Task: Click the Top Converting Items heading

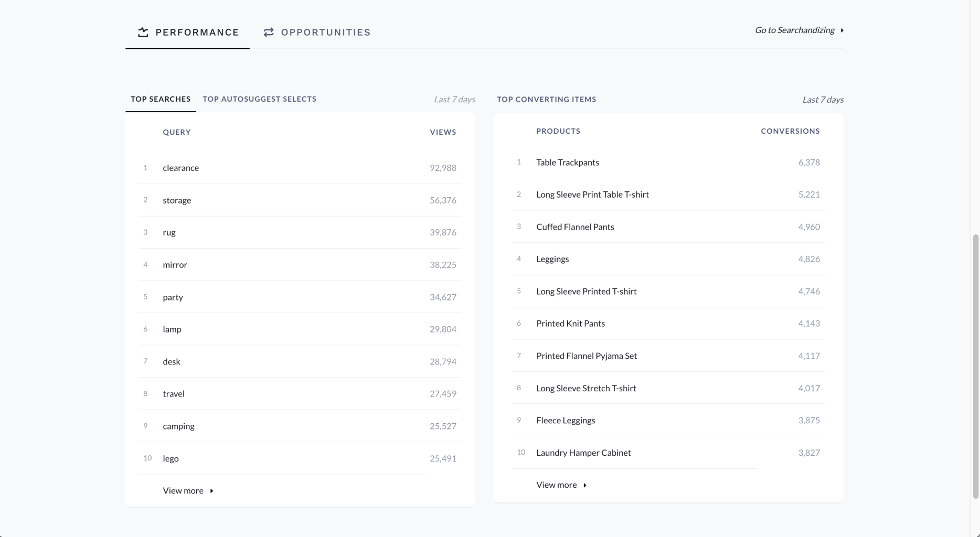Action: point(547,100)
